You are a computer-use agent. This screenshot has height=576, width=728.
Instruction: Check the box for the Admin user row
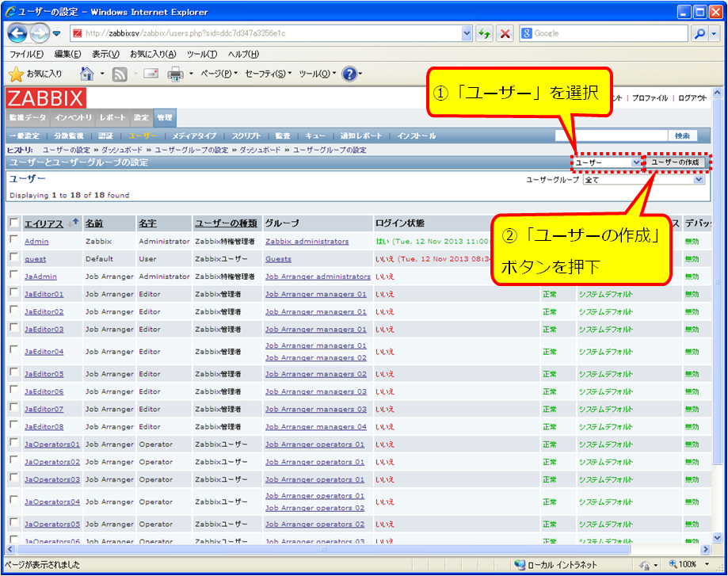click(14, 240)
